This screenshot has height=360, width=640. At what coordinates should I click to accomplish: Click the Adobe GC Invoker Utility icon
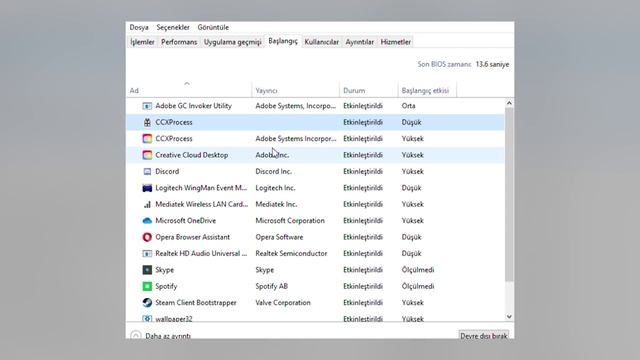(147, 106)
